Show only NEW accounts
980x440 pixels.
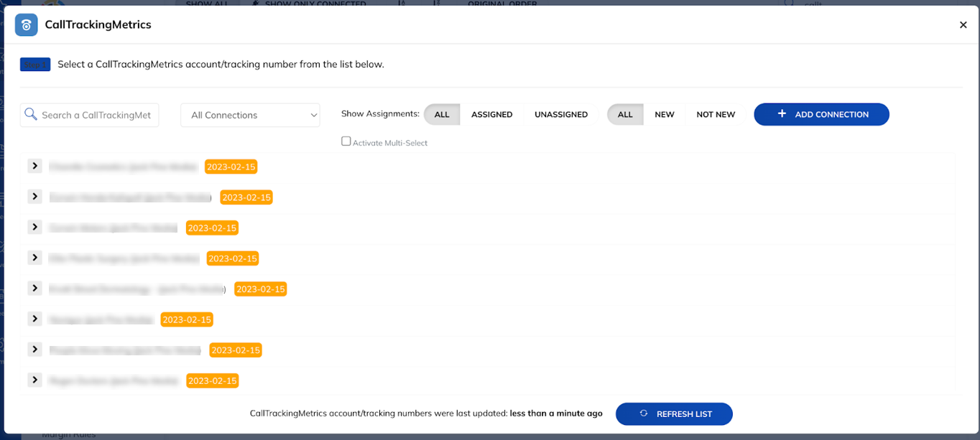point(665,114)
